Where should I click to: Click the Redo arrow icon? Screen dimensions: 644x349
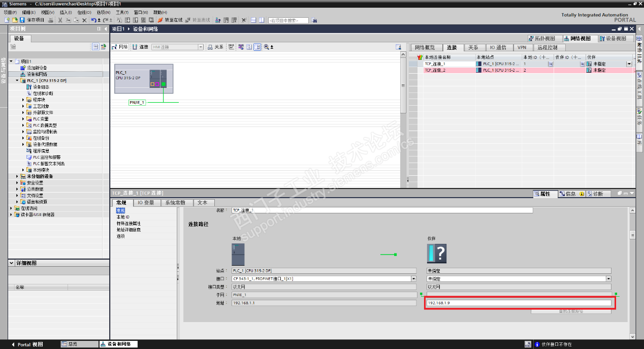pos(106,20)
